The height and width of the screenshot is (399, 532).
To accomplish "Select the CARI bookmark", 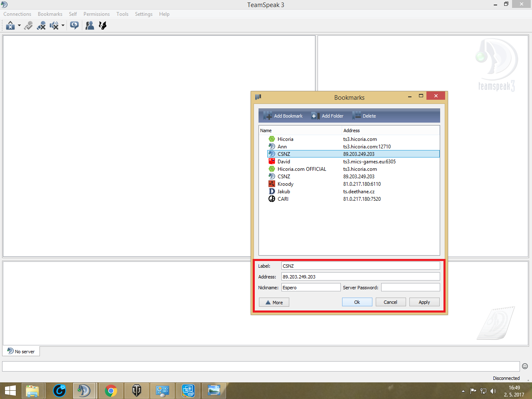I will (353, 199).
